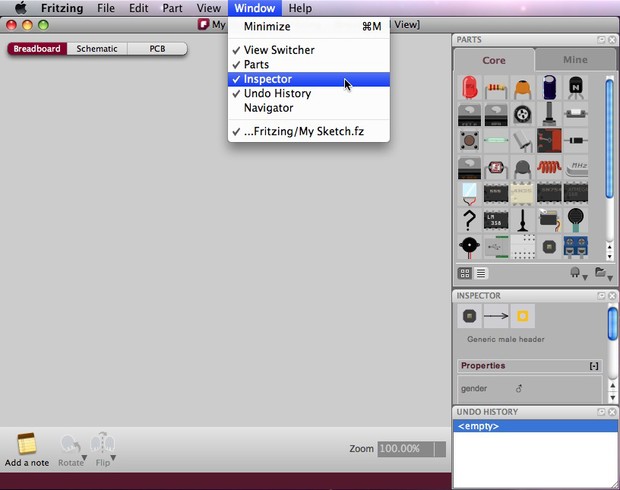620x490 pixels.
Task: Collapse the Properties section
Action: 594,366
